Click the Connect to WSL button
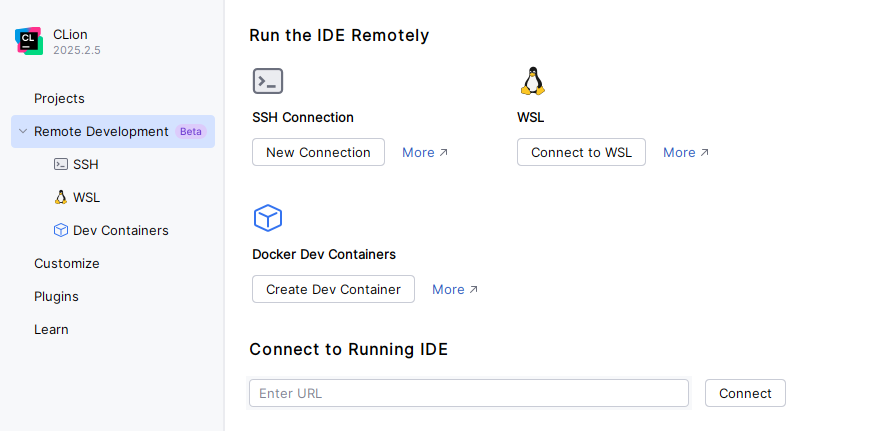This screenshot has height=431, width=869. point(581,152)
